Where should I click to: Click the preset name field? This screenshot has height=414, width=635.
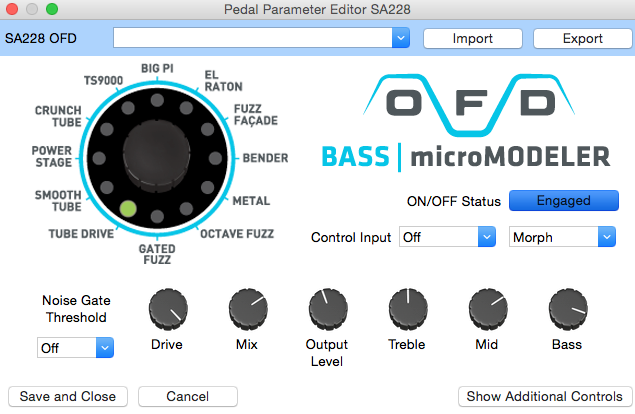(x=253, y=38)
